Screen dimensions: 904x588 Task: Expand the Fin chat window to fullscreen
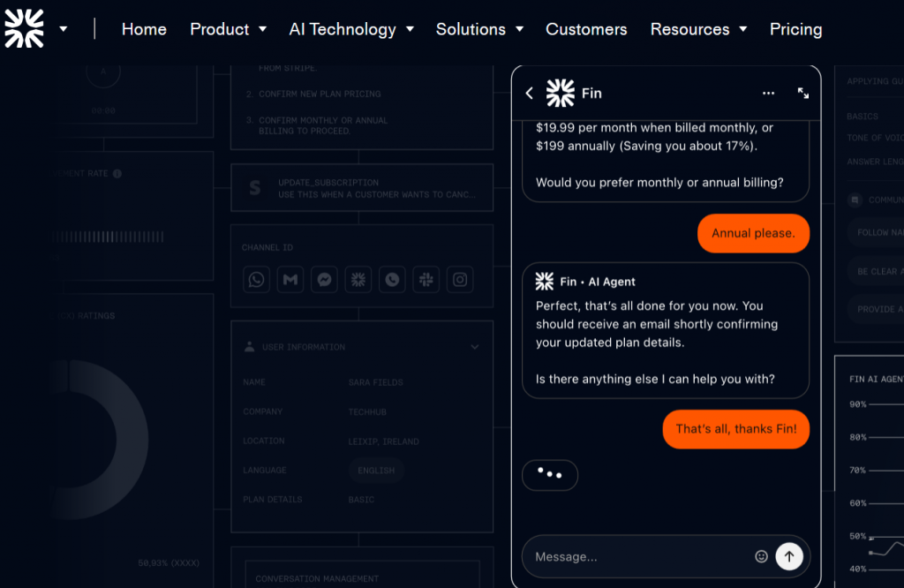click(803, 93)
